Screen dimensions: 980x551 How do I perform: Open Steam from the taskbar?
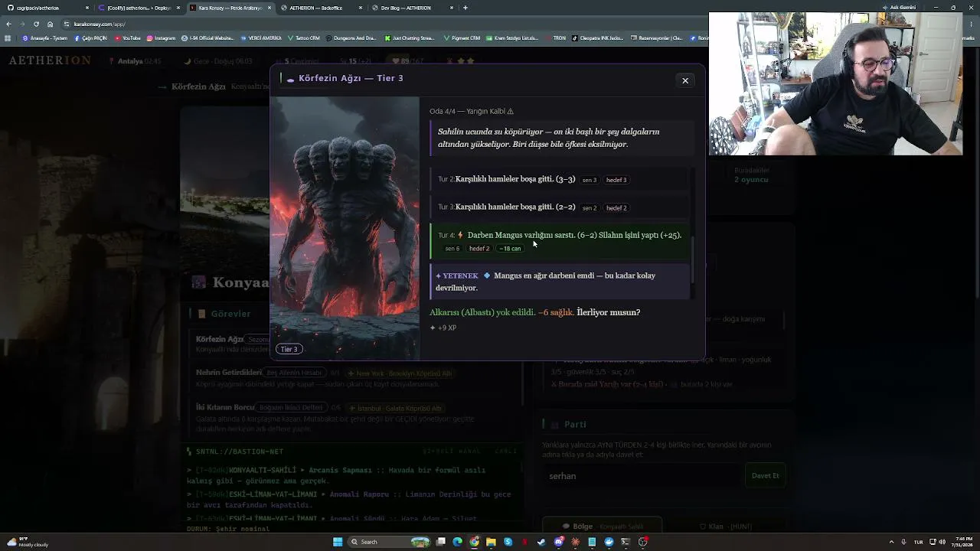[x=542, y=542]
